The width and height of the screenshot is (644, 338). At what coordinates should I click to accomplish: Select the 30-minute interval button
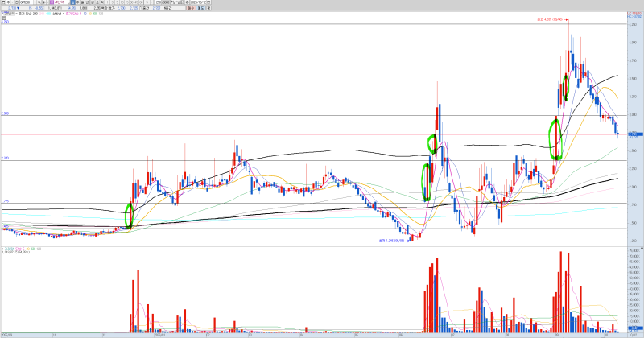point(131,2)
